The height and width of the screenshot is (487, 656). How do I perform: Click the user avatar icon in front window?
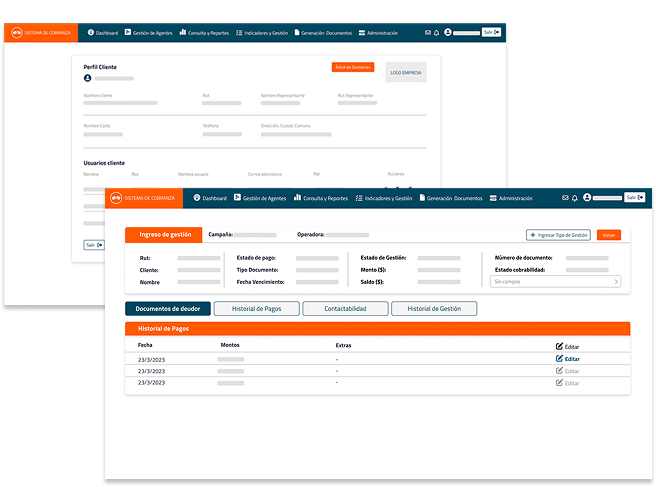586,198
